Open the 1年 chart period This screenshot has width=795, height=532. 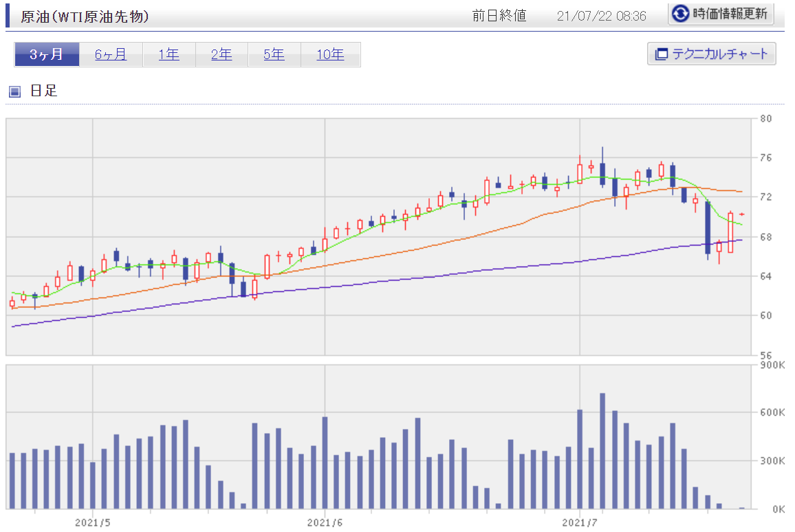pyautogui.click(x=169, y=54)
